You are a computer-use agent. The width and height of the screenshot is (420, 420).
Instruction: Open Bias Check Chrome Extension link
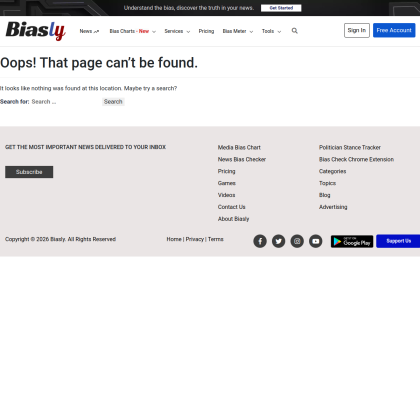point(356,159)
